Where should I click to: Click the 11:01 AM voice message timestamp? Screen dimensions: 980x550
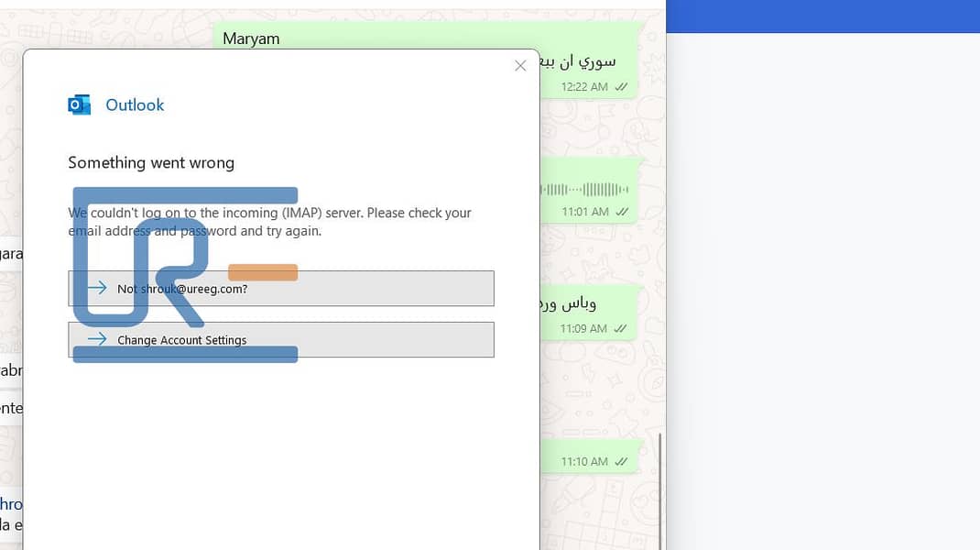coord(585,212)
